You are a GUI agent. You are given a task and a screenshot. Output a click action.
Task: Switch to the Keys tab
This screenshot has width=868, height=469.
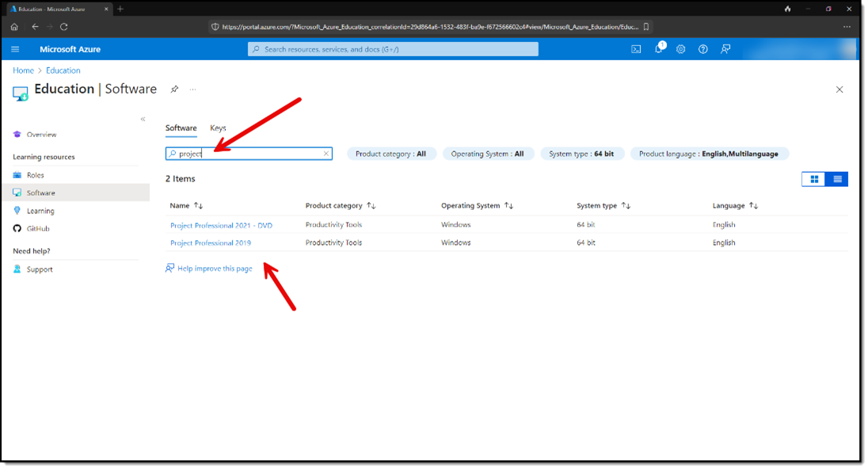point(218,128)
